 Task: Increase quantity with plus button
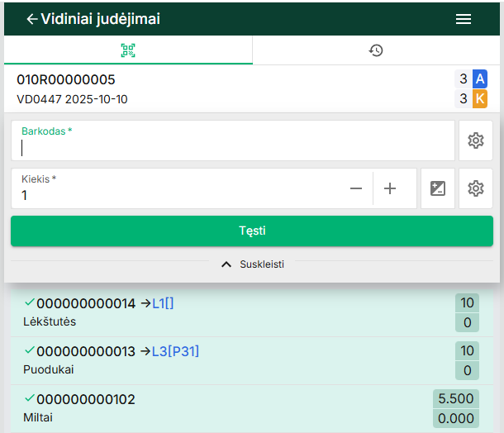390,188
